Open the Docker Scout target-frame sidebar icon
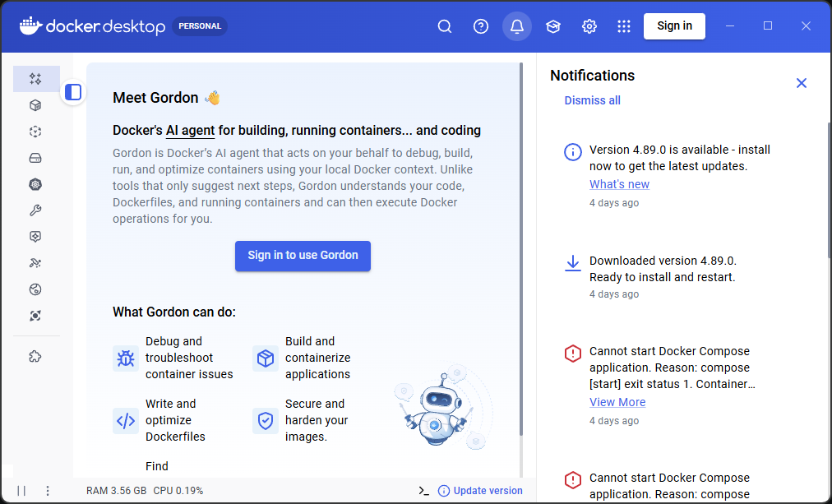This screenshot has height=504, width=832. click(35, 316)
